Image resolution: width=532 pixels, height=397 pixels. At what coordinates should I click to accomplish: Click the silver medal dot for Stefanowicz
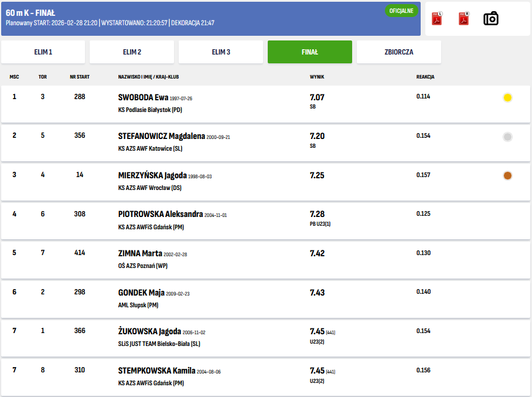[x=507, y=137]
